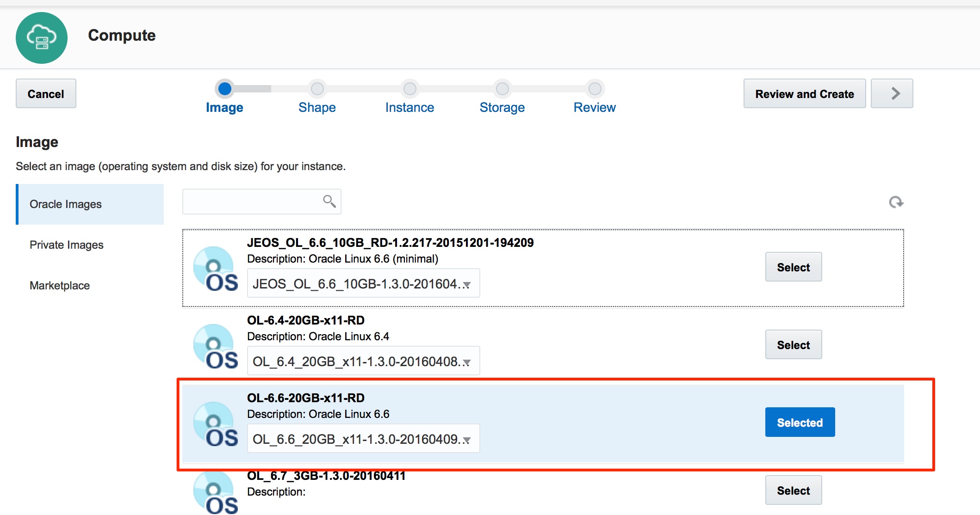Screen dimensions: 980x515
Task: Select the OL-6.4-20GB-x11-RD image
Action: point(794,344)
